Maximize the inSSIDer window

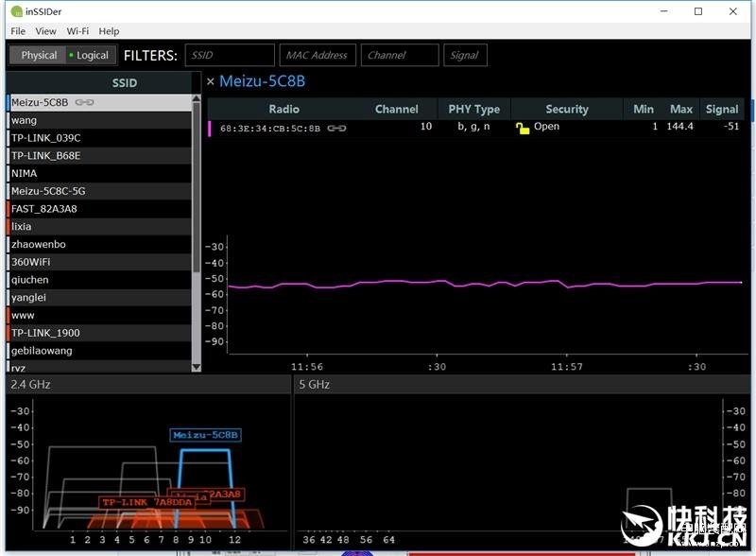click(x=698, y=11)
